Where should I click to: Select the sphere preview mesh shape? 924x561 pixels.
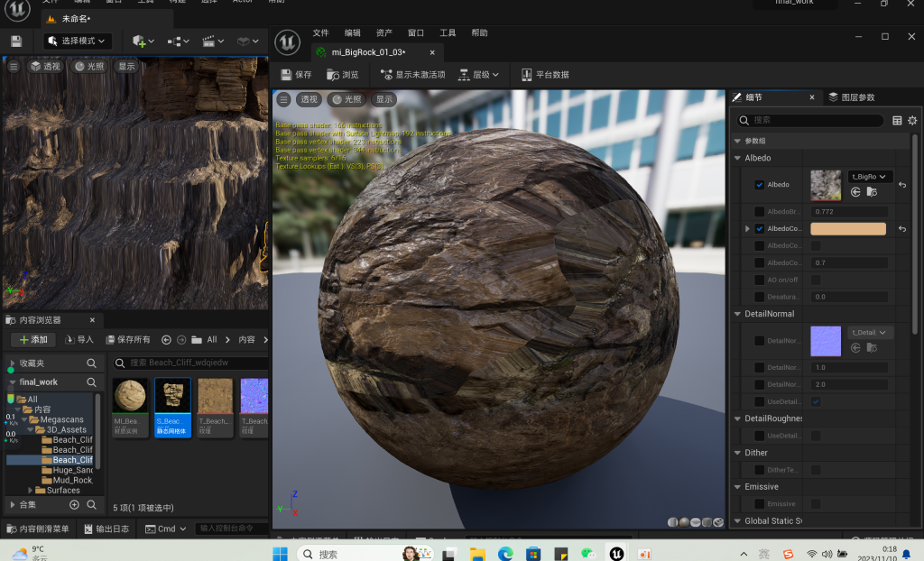684,522
